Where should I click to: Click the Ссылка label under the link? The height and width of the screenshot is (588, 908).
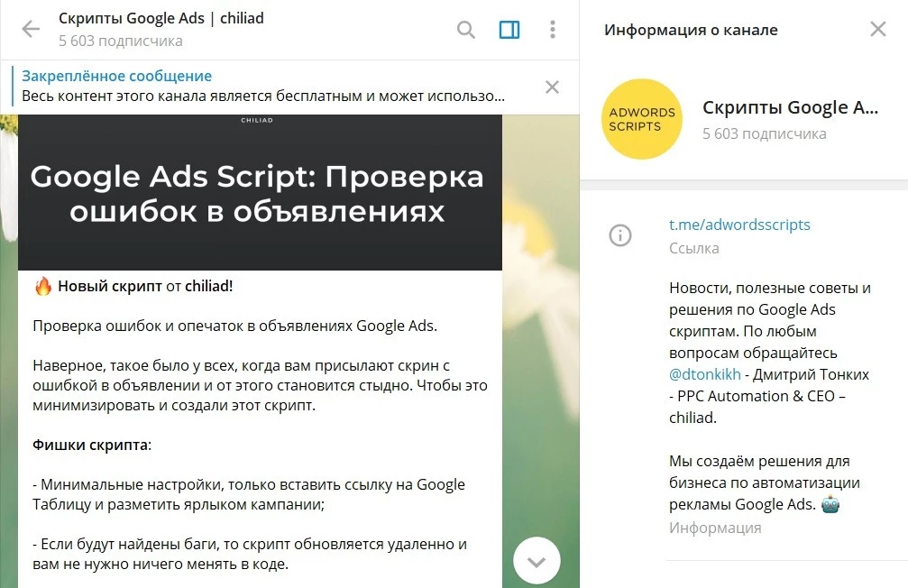point(693,248)
